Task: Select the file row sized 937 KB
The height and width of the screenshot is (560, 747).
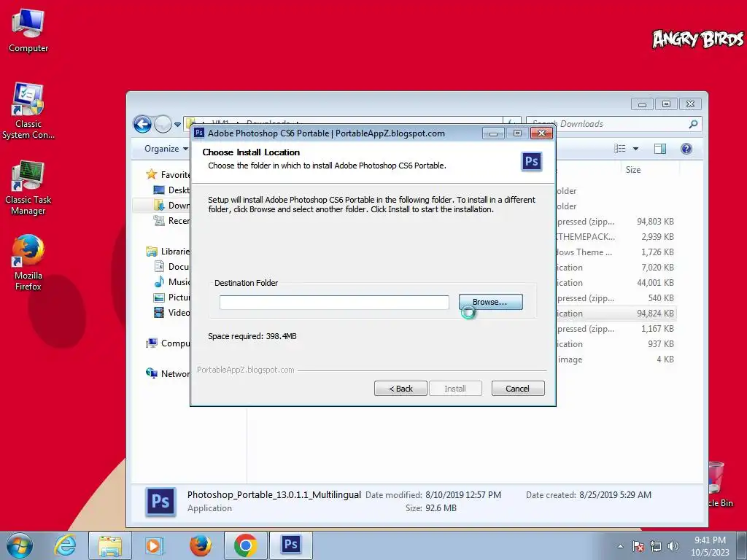Action: click(616, 344)
